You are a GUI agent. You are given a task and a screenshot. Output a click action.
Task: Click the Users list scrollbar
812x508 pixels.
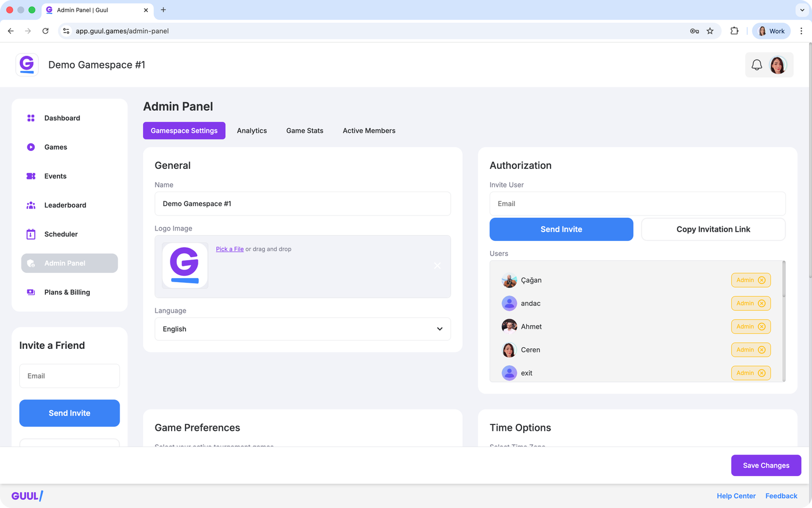tap(784, 280)
